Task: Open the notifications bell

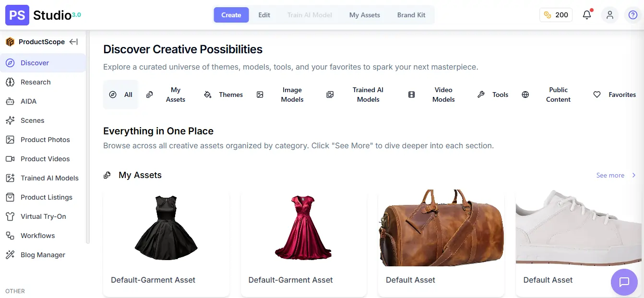Action: [x=586, y=15]
